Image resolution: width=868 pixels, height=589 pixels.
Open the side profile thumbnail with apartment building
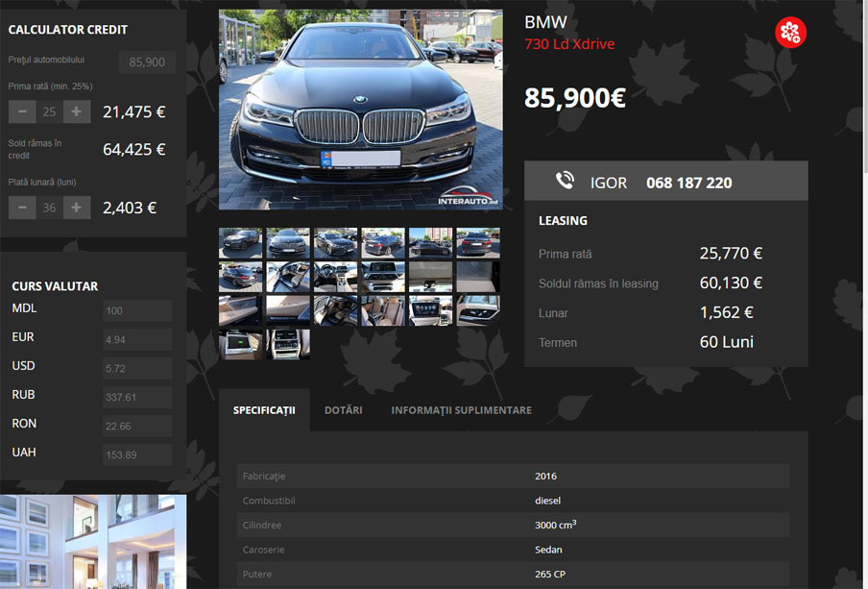(431, 243)
